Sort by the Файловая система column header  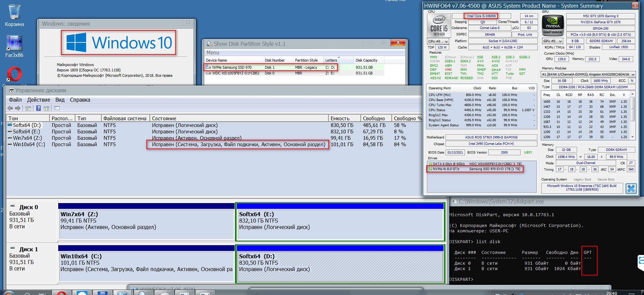coord(125,119)
